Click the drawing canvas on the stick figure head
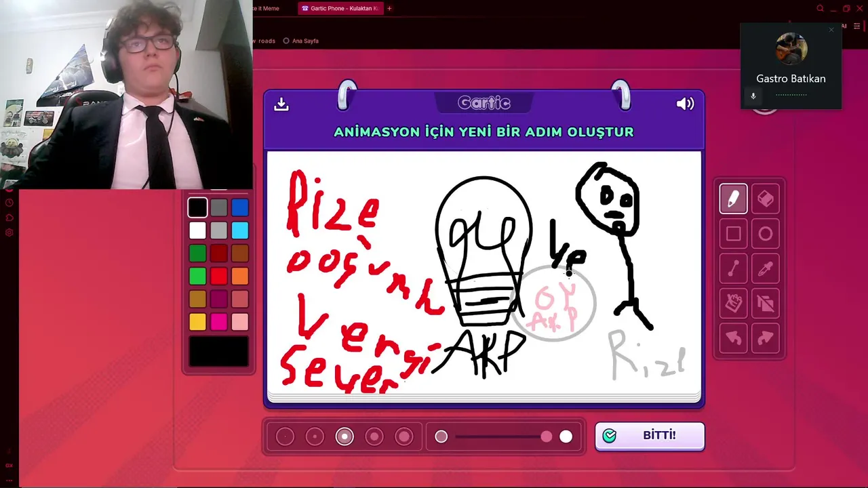The width and height of the screenshot is (868, 488). pyautogui.click(x=608, y=199)
